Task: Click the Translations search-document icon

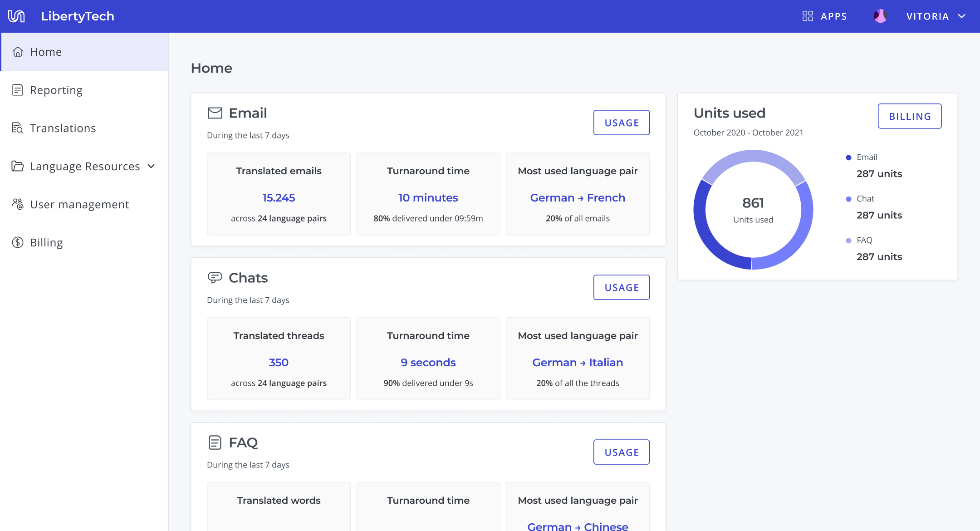Action: (18, 128)
